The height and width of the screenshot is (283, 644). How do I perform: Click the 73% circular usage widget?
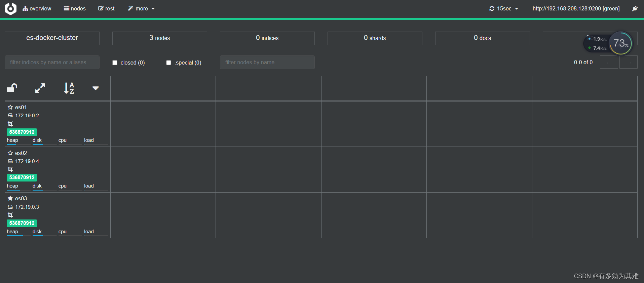click(x=621, y=43)
